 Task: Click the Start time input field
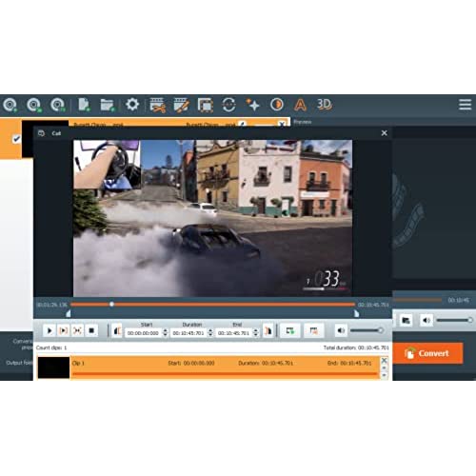click(143, 333)
